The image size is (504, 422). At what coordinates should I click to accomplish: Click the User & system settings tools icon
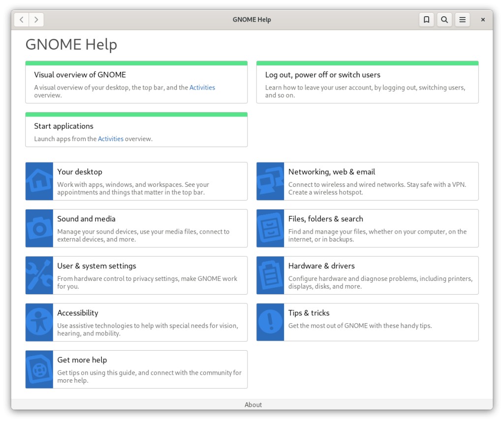coord(39,275)
